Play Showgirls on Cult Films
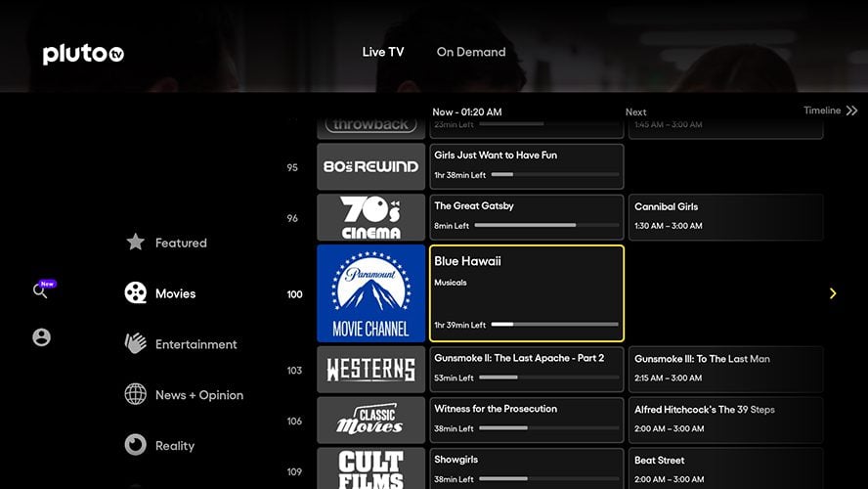Image resolution: width=868 pixels, height=489 pixels. point(527,468)
